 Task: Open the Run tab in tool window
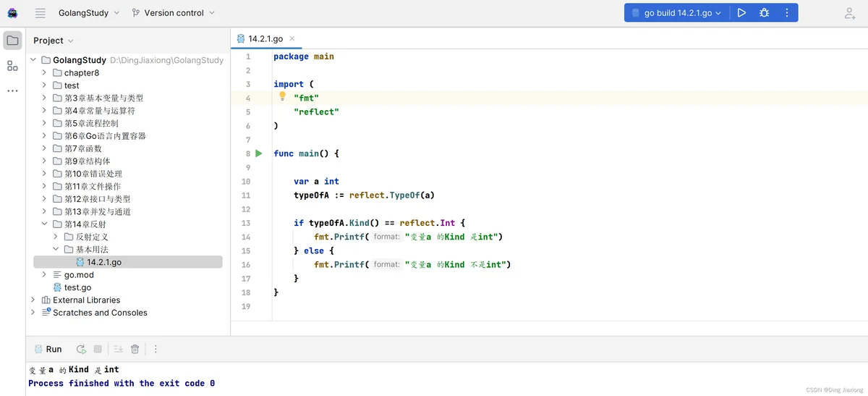point(48,349)
